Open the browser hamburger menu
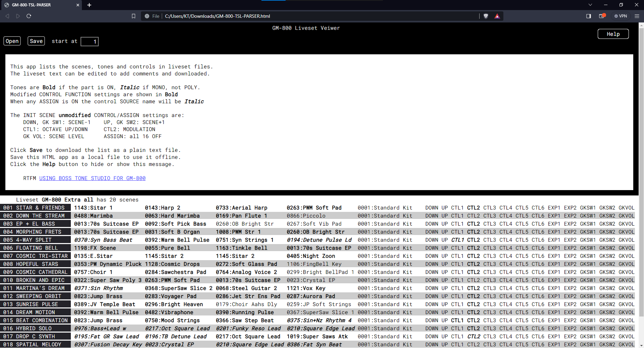This screenshot has width=644, height=348. coord(637,16)
